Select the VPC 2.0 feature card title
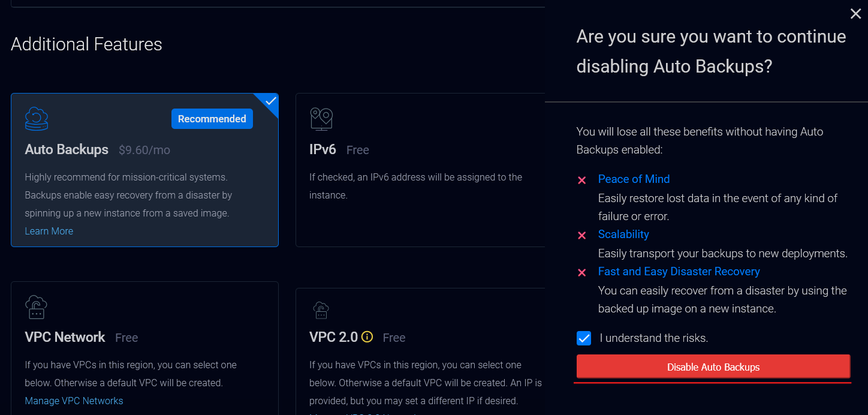Screen dimensions: 868x415 tap(333, 337)
